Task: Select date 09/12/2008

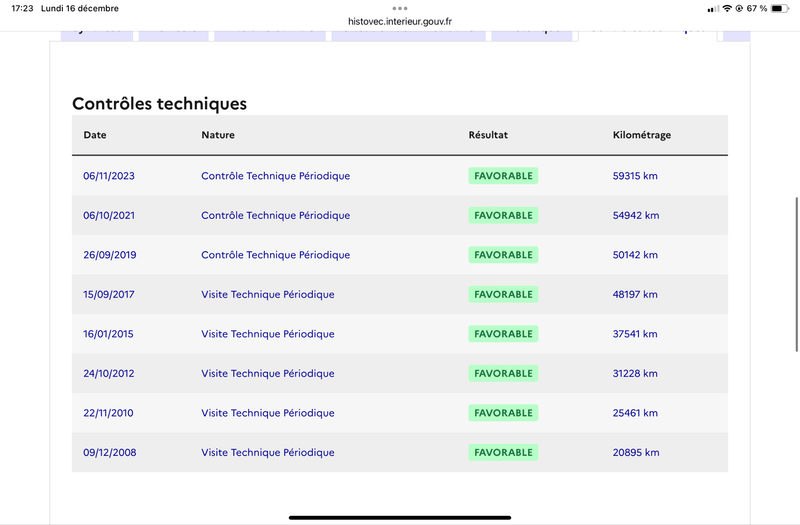Action: pos(110,453)
